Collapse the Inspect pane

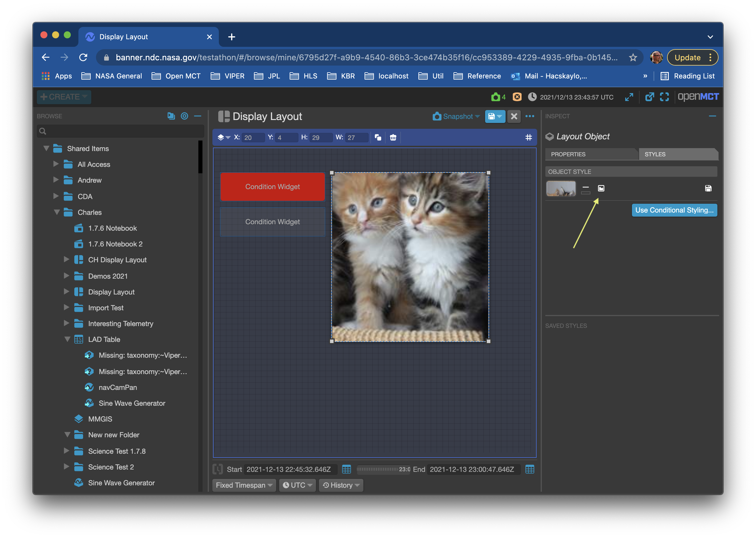point(712,116)
